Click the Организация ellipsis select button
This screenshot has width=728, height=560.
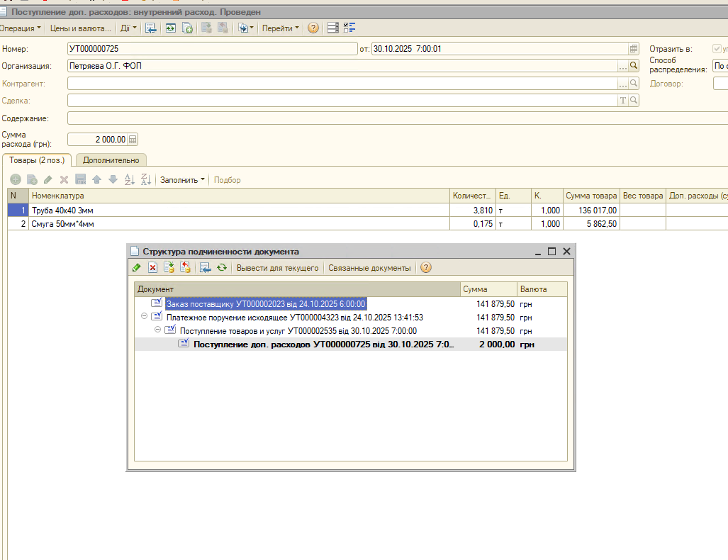pos(622,66)
